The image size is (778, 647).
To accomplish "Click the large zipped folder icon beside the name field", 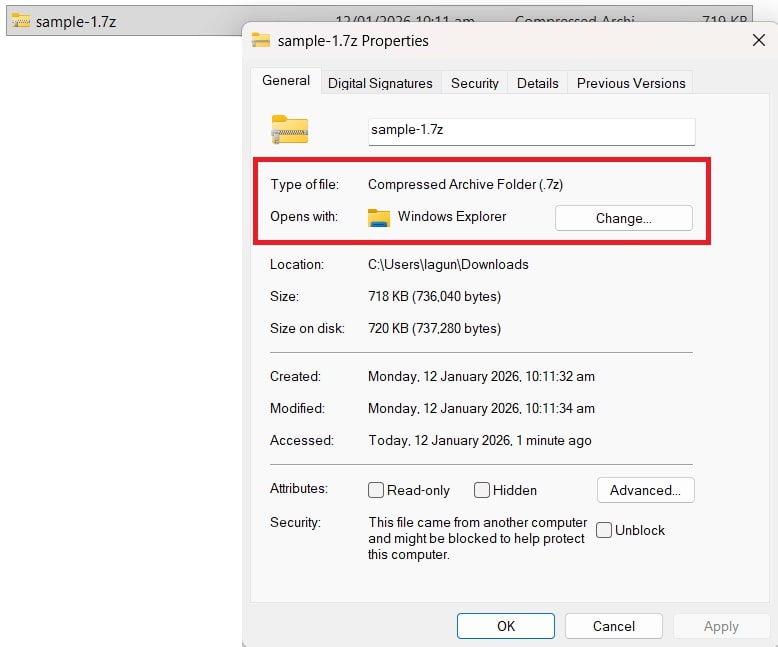I will pos(290,129).
